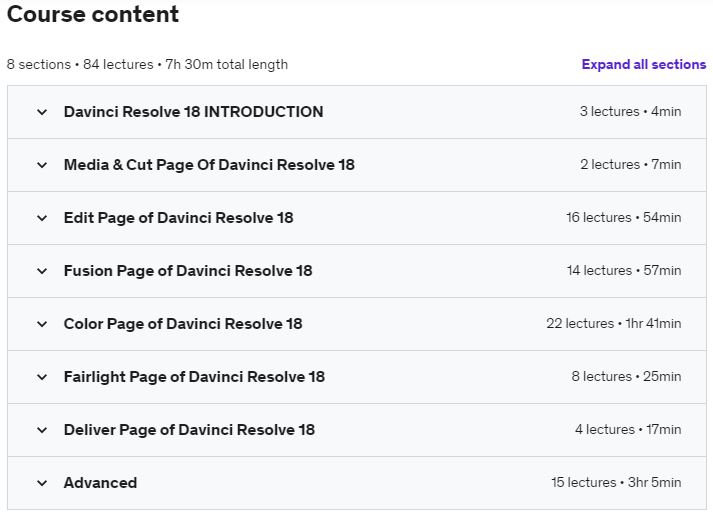Open Color Page of Davinci Resolve 18 title
713x515 pixels.
183,324
